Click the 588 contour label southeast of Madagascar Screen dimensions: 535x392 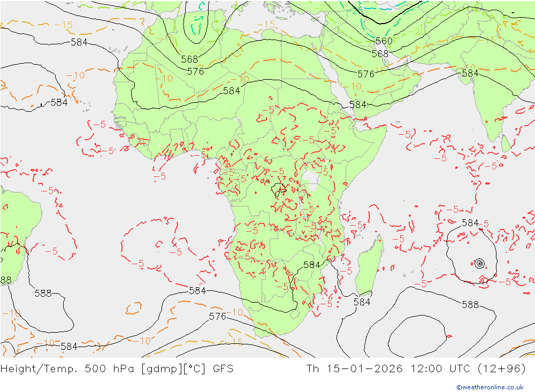470,304
